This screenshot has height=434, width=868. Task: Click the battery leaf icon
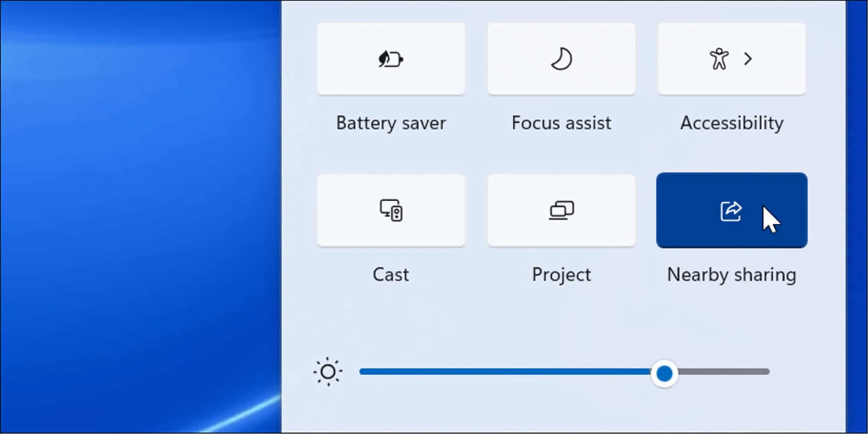point(390,59)
